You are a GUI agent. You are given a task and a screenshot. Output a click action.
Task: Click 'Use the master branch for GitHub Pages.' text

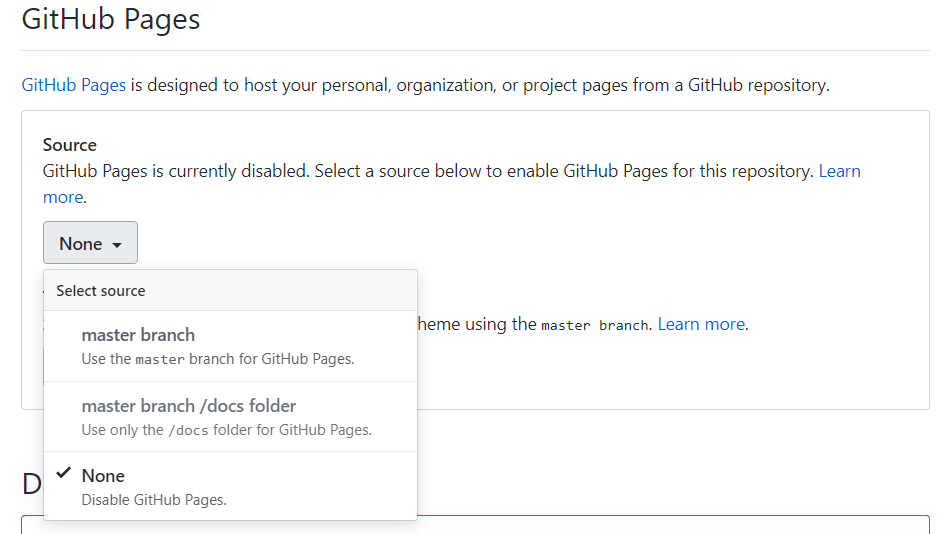coord(218,359)
